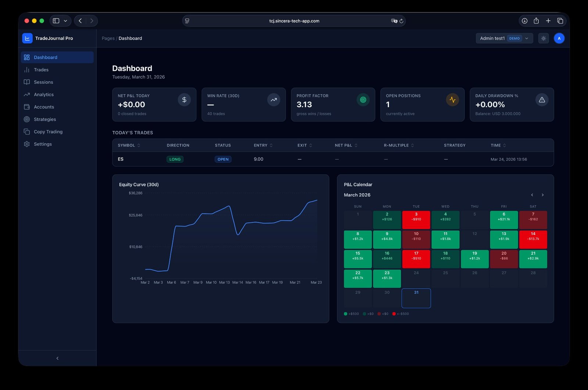Click the warning triangle on the Daily Drawdown card

(x=542, y=100)
